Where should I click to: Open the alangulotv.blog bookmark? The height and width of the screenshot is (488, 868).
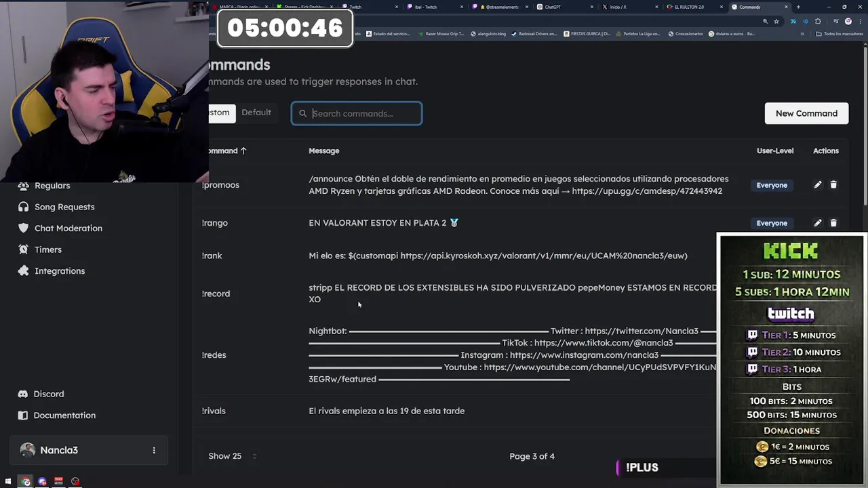(x=488, y=34)
